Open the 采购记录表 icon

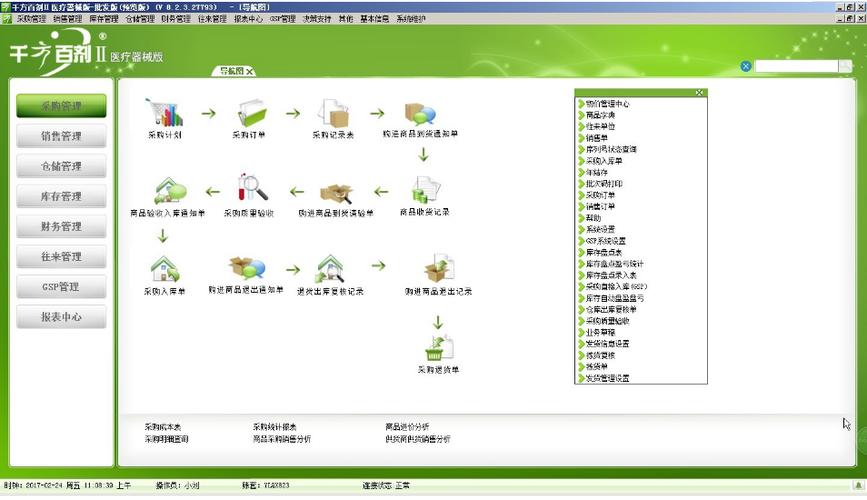(x=333, y=113)
